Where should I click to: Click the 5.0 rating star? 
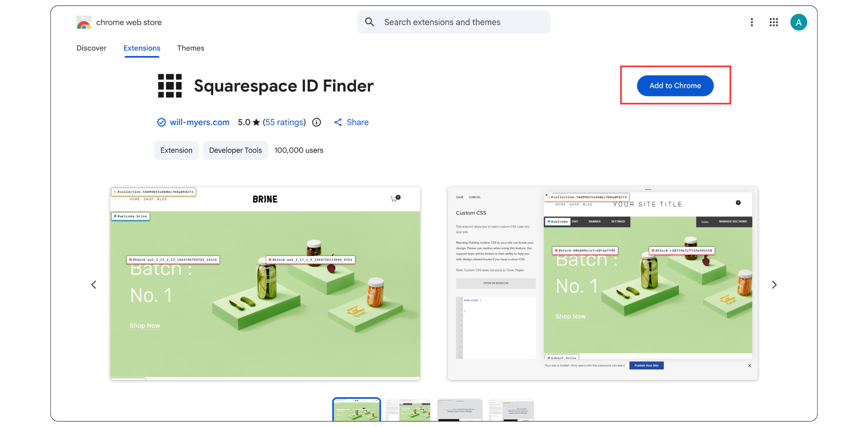(256, 122)
